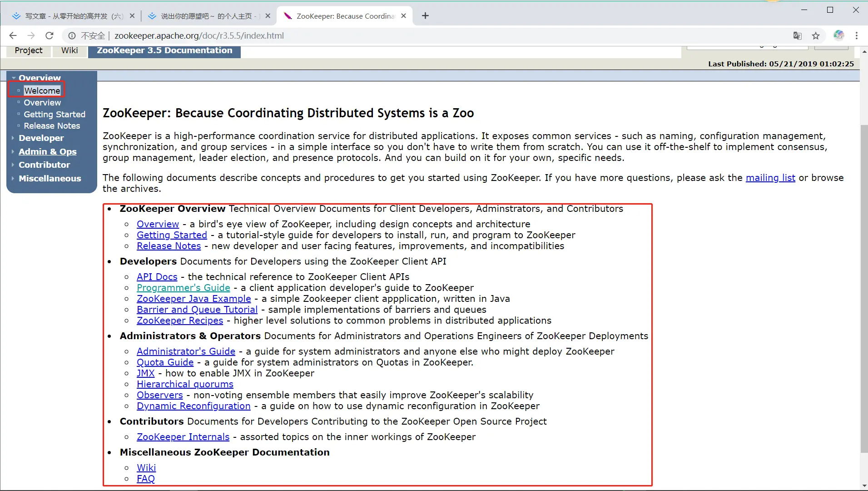The width and height of the screenshot is (868, 491).
Task: Select the ZooKeeper browser tab
Action: [344, 16]
